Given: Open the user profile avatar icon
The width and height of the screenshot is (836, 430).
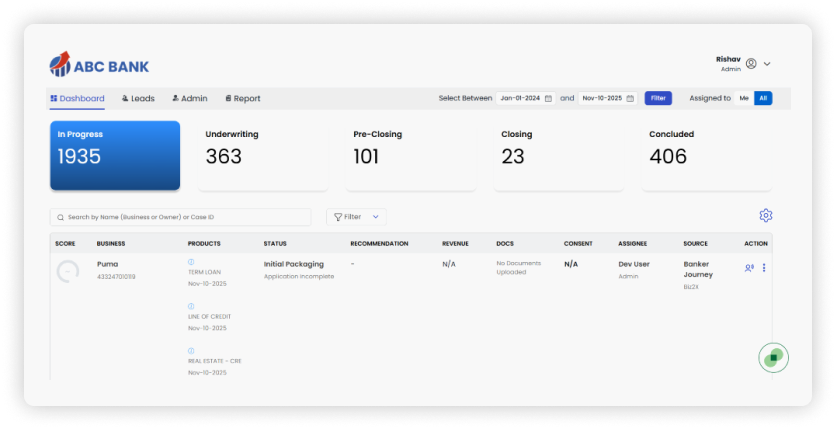Looking at the screenshot, I should [x=751, y=64].
